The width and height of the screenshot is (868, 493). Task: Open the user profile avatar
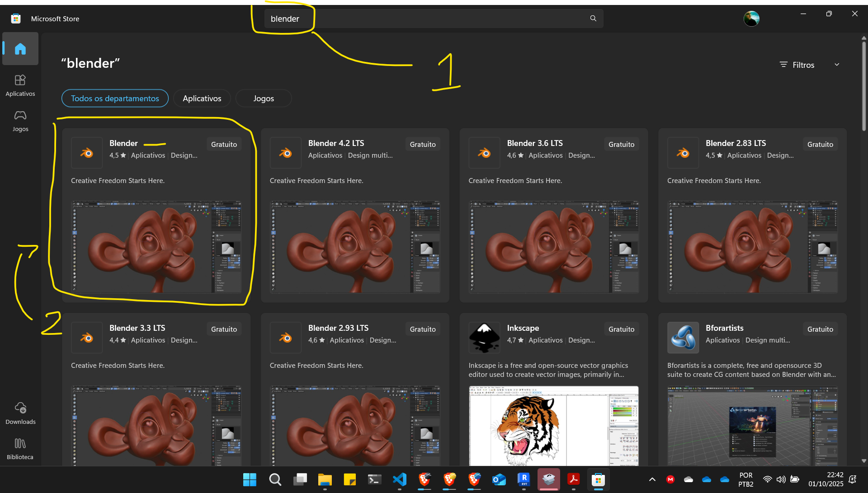point(751,19)
